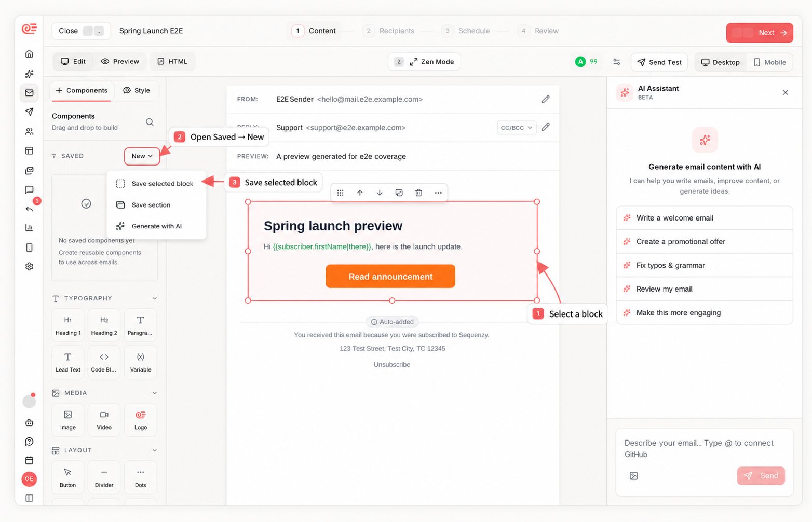
Task: Delete the selected block with trash icon
Action: (418, 193)
